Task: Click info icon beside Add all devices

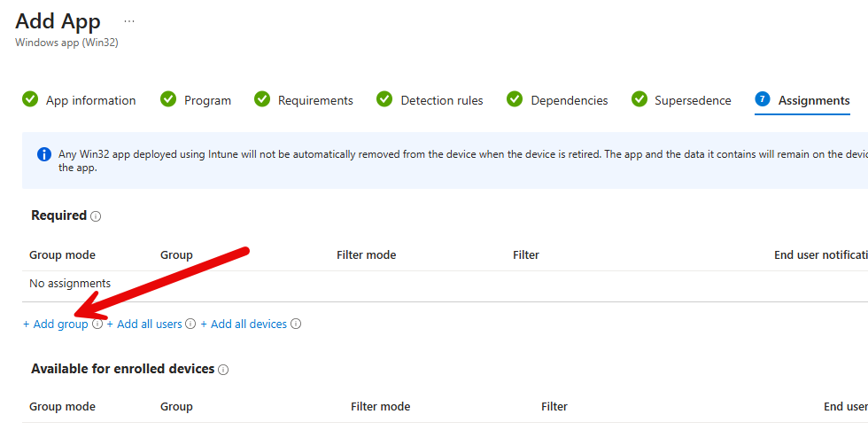Action: (x=296, y=324)
